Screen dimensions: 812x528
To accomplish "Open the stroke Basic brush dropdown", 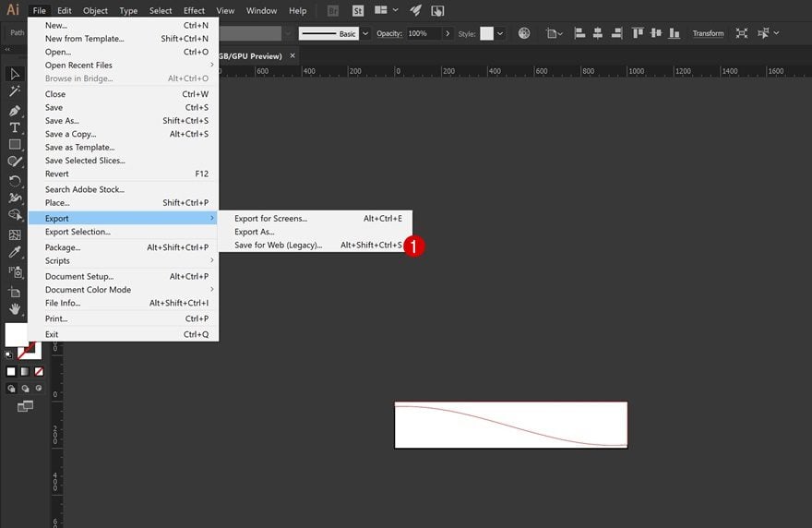I will [365, 33].
